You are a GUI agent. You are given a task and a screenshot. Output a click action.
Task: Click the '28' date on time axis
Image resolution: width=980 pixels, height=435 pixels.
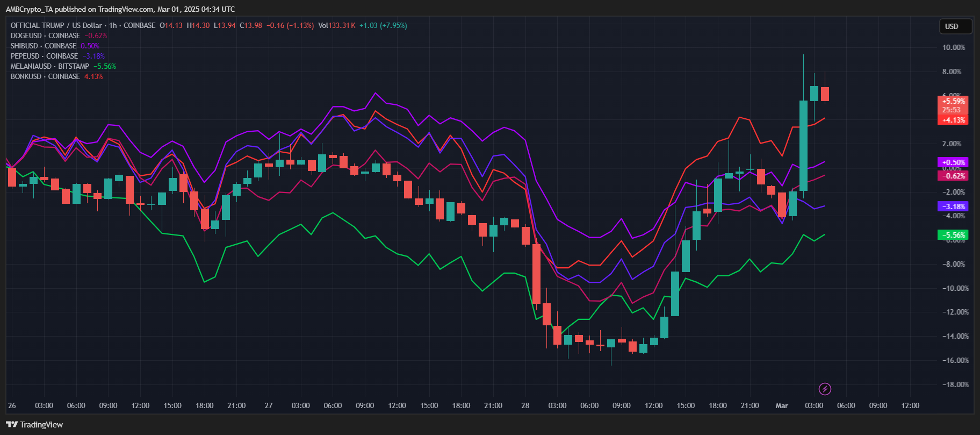click(x=525, y=405)
